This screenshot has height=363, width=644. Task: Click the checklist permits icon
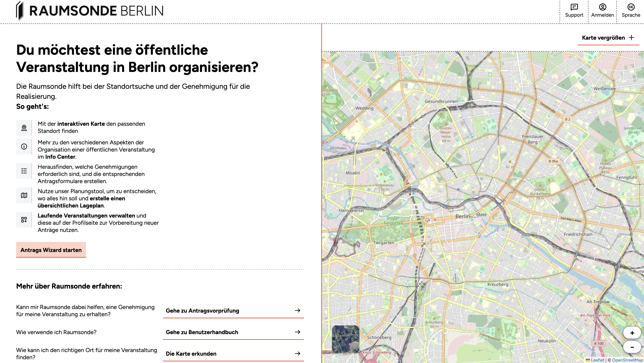click(24, 171)
